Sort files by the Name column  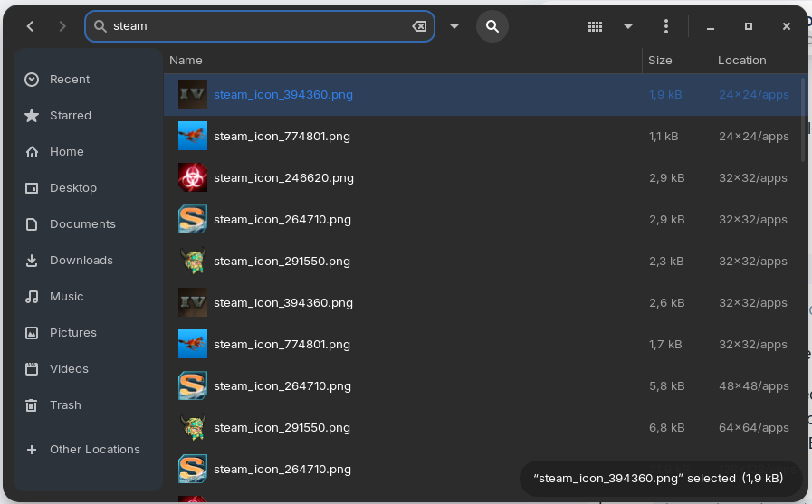tap(186, 61)
